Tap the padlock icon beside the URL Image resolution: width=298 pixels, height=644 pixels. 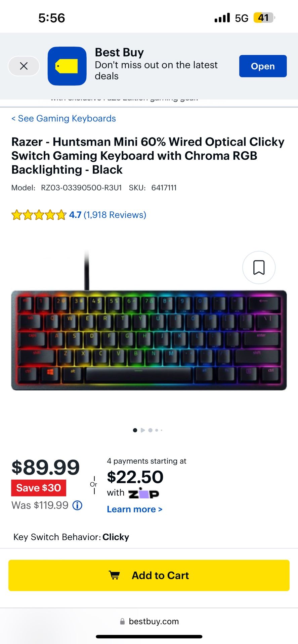click(123, 621)
